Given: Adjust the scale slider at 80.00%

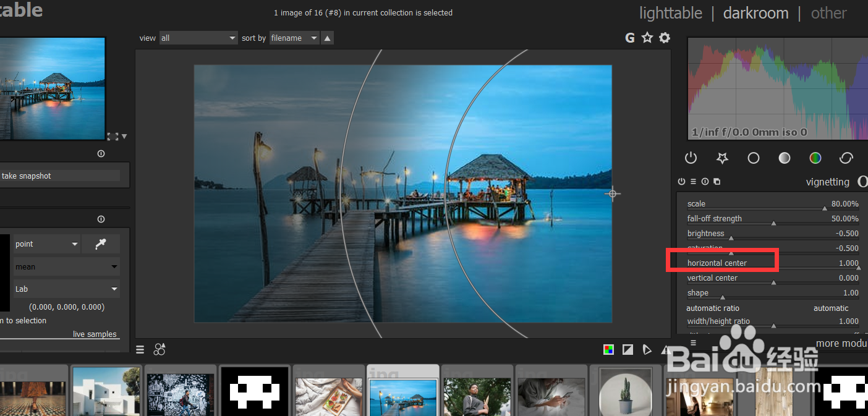Looking at the screenshot, I should tap(773, 205).
